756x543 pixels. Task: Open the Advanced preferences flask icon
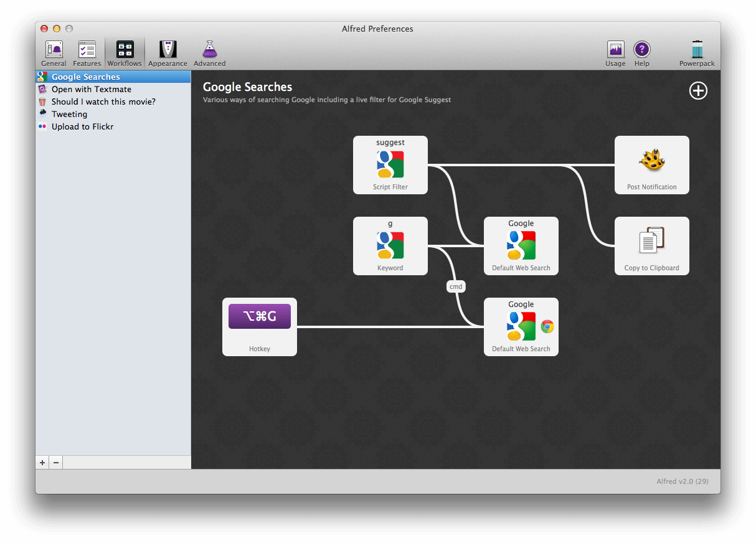[209, 52]
